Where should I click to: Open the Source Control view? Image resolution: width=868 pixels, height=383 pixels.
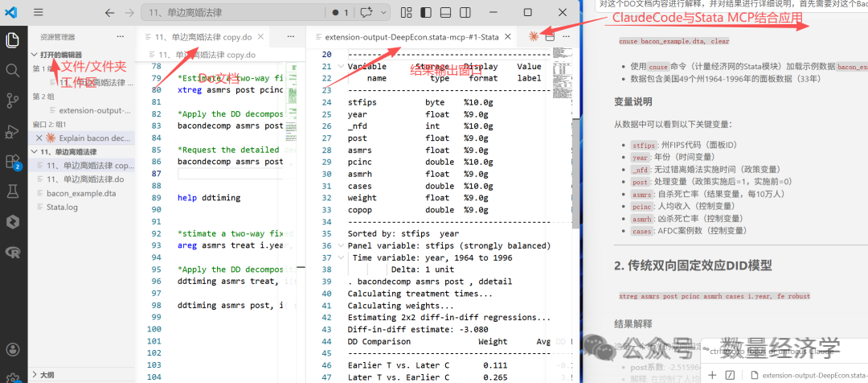point(12,101)
